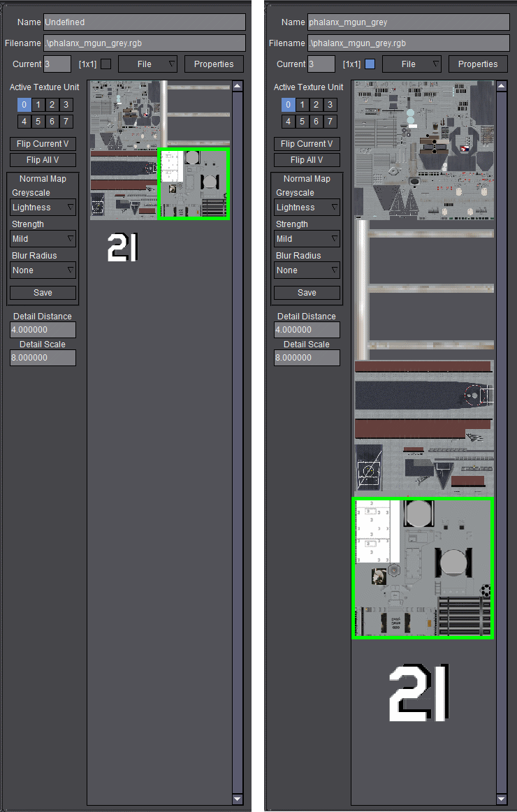Image resolution: width=517 pixels, height=812 pixels.
Task: Open the File dropdown in right panel
Action: point(412,64)
